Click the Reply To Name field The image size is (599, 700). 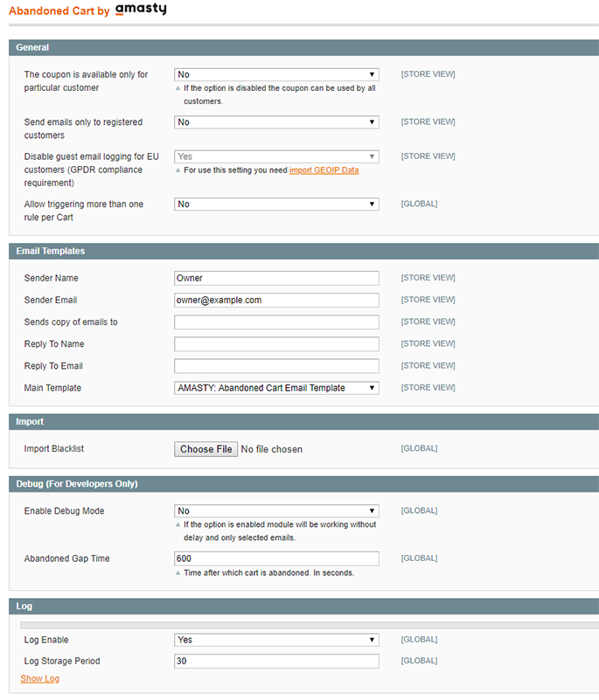pyautogui.click(x=276, y=344)
